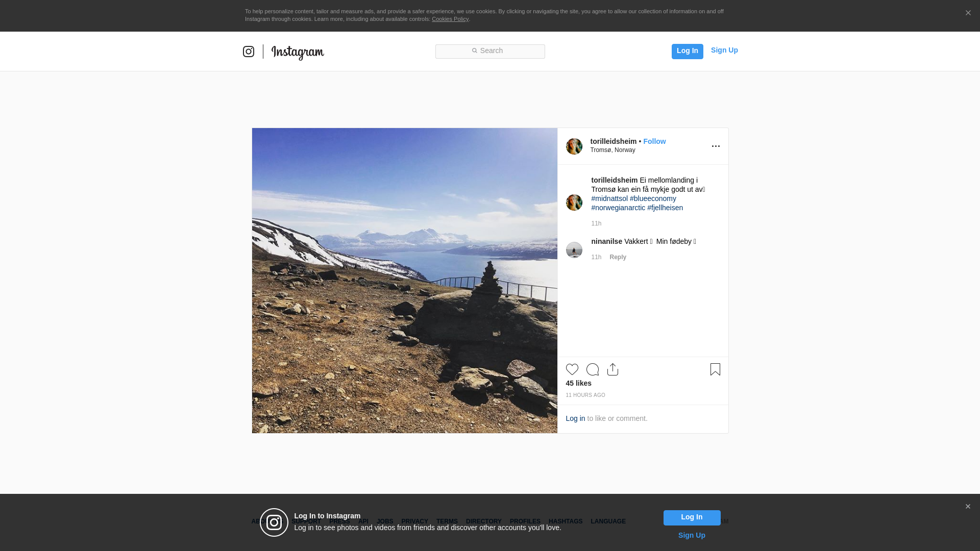Image resolution: width=980 pixels, height=551 pixels.
Task: Open the #midnattsol hashtag
Action: pyautogui.click(x=609, y=198)
